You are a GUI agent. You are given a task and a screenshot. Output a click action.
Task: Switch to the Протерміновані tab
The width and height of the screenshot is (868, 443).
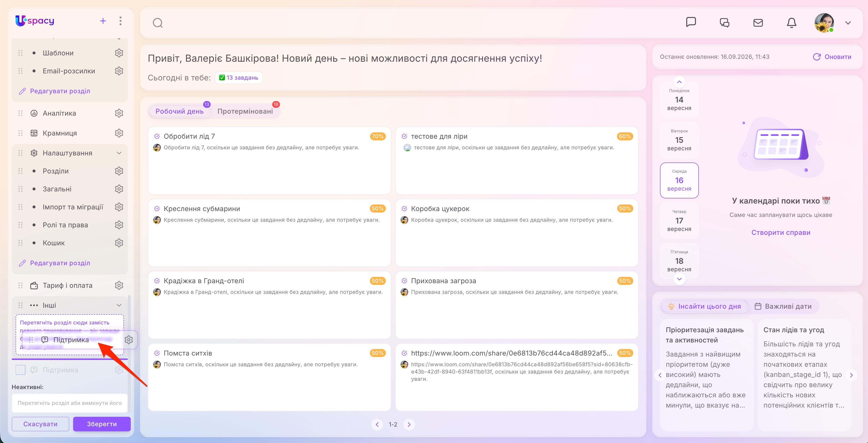[x=245, y=111]
